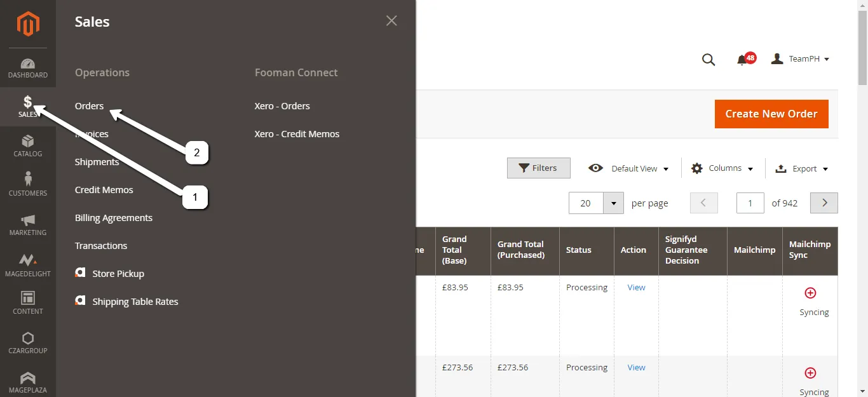Open the Content sidebar menu
The image size is (868, 397).
28,304
